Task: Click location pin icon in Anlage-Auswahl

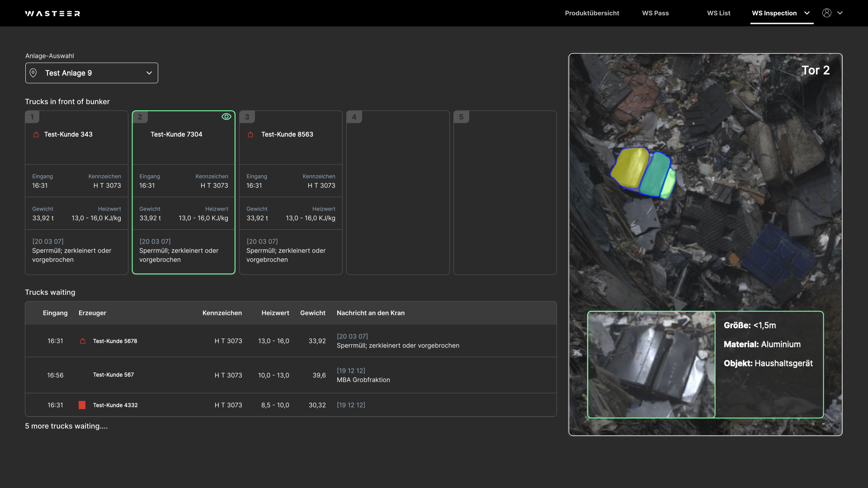Action: (x=33, y=73)
